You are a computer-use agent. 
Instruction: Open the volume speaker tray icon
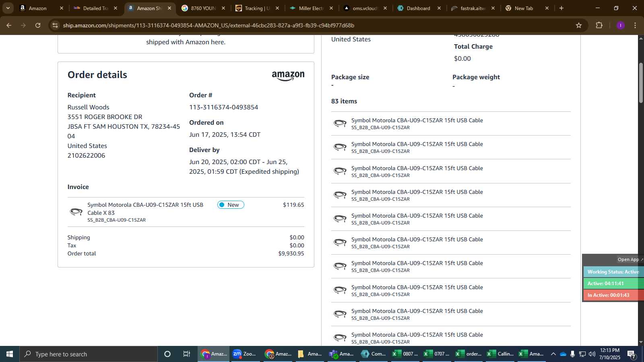[x=592, y=354]
